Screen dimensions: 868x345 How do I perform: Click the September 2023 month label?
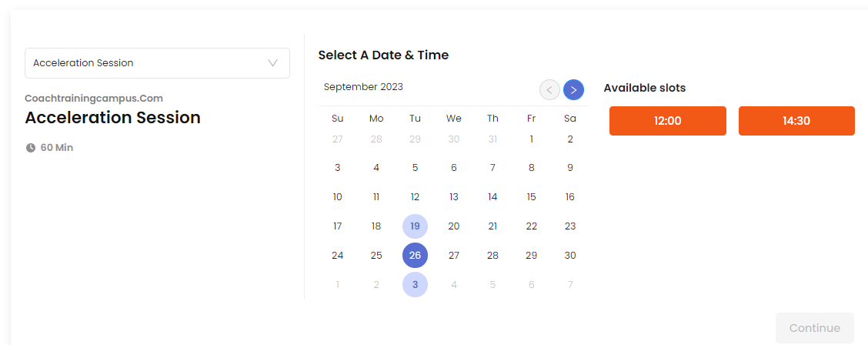point(363,86)
